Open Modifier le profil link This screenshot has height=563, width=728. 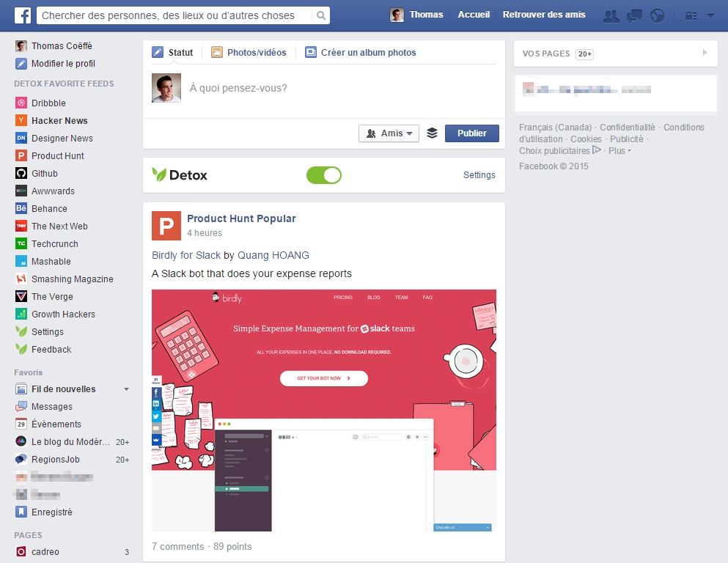[63, 64]
